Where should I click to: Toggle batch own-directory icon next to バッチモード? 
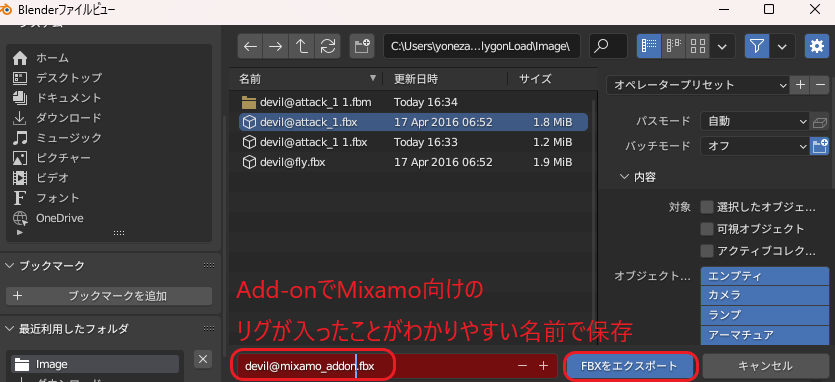(819, 145)
